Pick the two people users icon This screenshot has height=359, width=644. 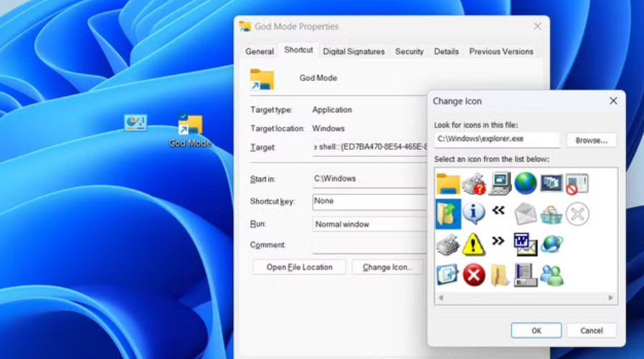point(551,274)
